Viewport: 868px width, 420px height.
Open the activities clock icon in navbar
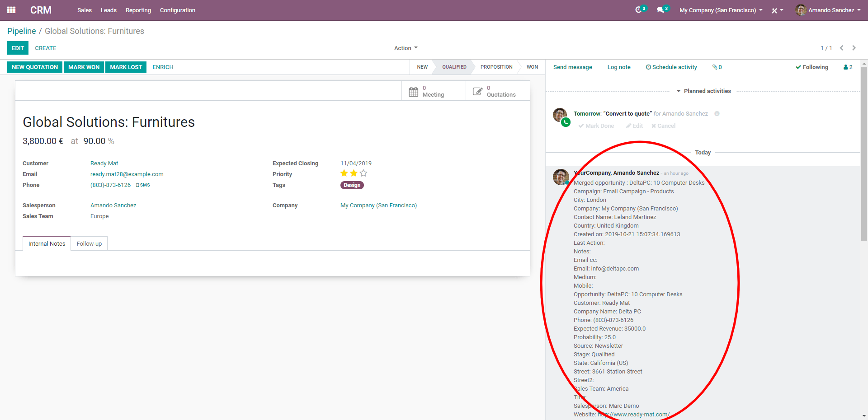point(639,10)
